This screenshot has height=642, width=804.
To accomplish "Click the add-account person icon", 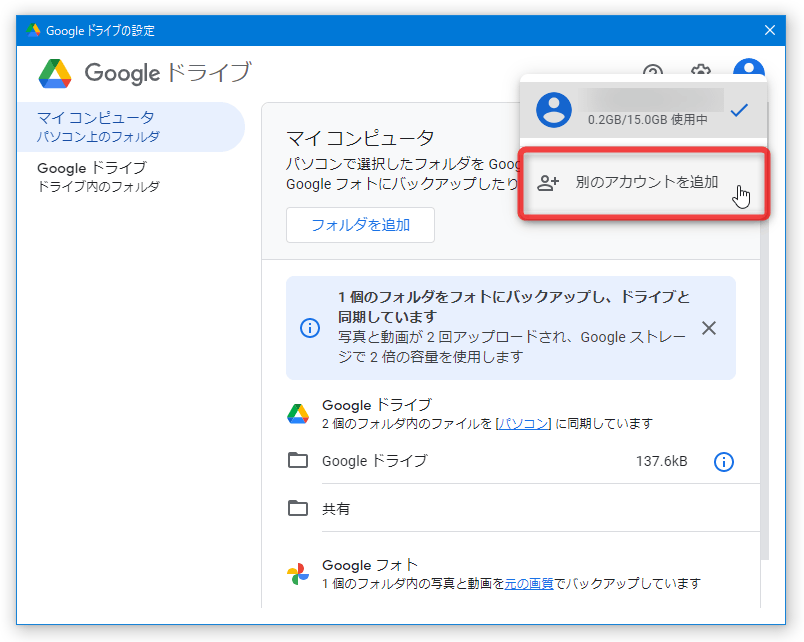I will pyautogui.click(x=548, y=183).
